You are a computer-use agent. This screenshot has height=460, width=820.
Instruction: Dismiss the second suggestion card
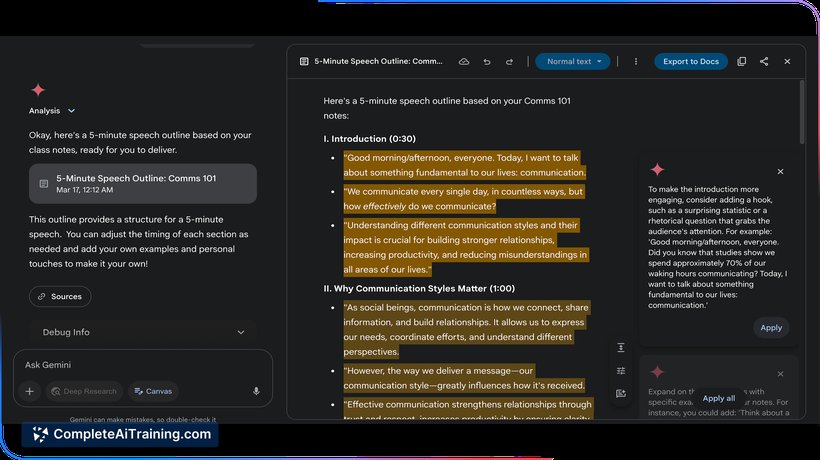780,374
